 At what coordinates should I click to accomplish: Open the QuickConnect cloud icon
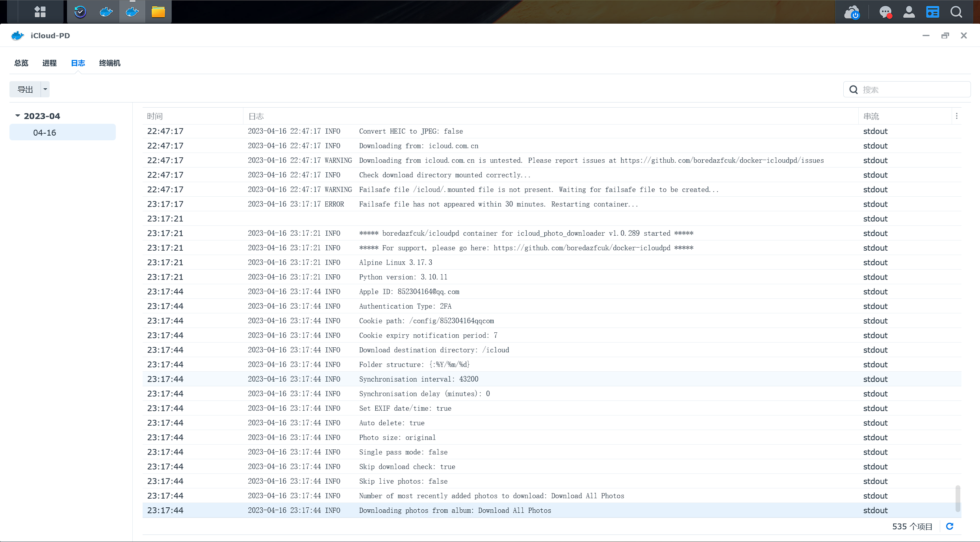coord(853,12)
